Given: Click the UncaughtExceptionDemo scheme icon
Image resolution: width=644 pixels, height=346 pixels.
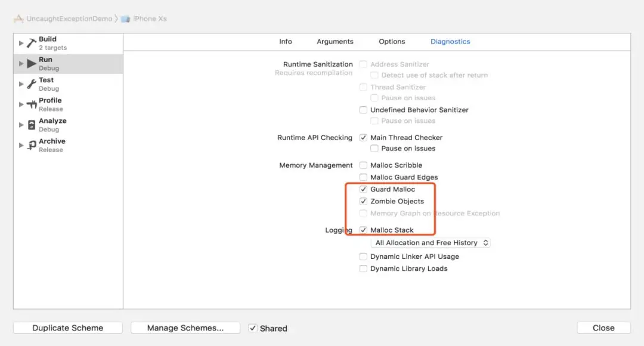Looking at the screenshot, I should click(x=19, y=18).
